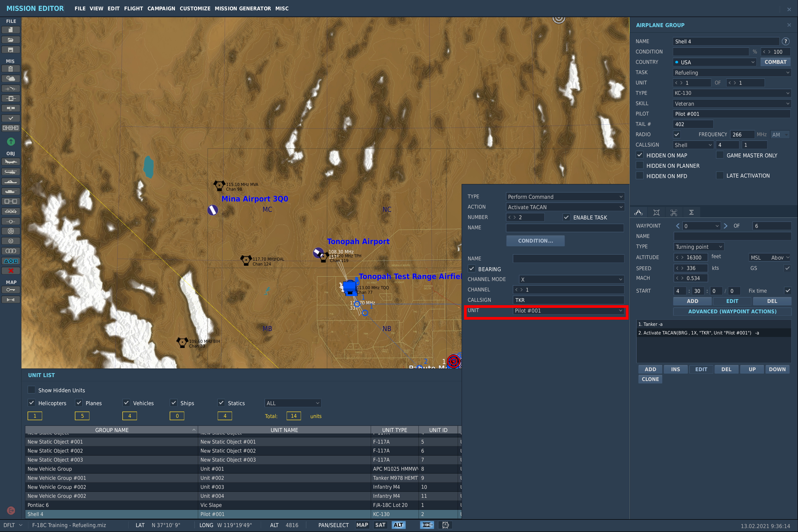798x532 pixels.
Task: Open the CAMPAIGN menu
Action: [x=161, y=8]
